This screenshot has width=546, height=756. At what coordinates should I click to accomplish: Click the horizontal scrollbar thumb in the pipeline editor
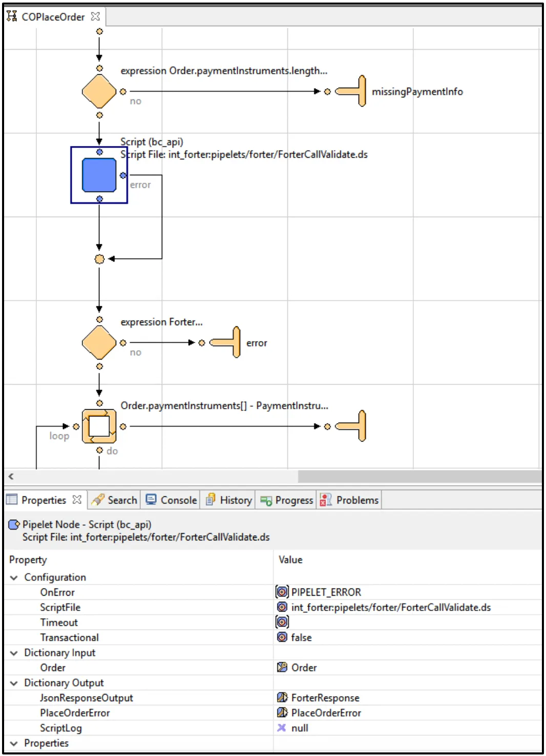pos(420,476)
